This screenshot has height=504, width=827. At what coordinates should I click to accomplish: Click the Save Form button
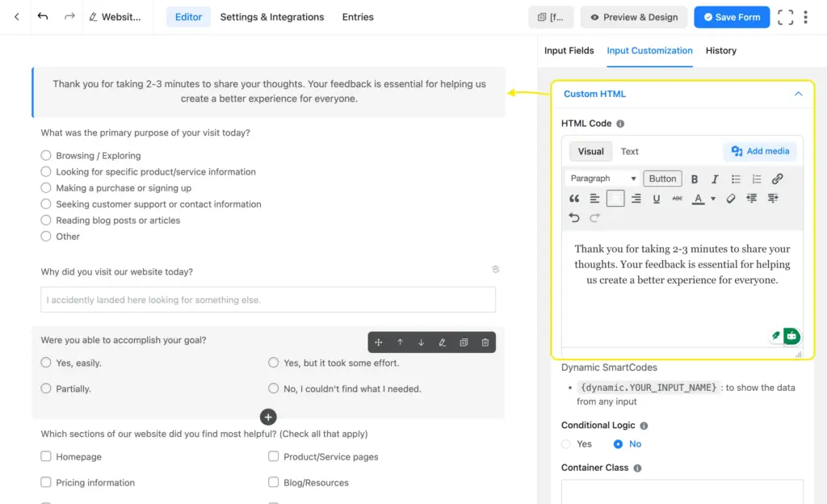(x=731, y=17)
